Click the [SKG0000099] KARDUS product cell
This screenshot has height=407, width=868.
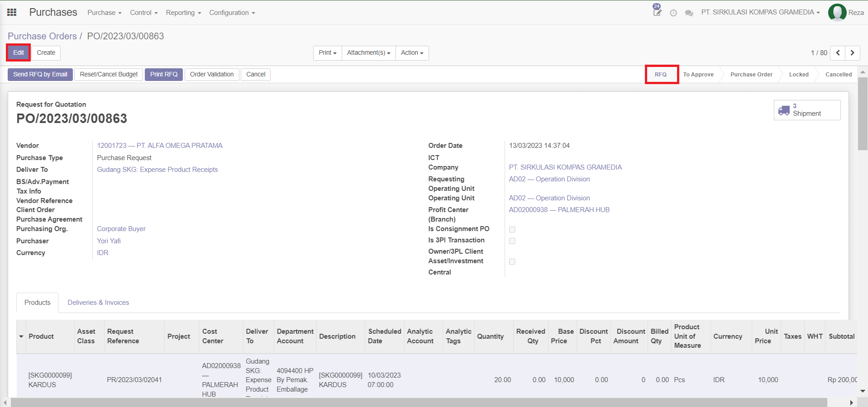50,380
